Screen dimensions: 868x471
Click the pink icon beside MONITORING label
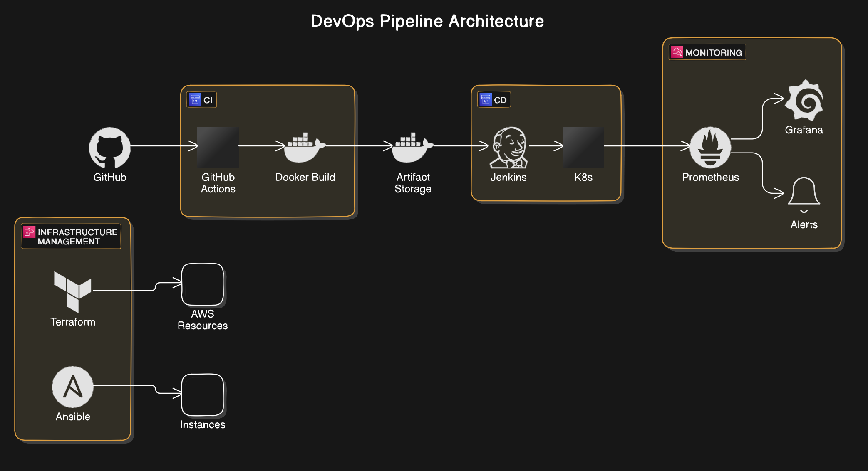pos(677,52)
